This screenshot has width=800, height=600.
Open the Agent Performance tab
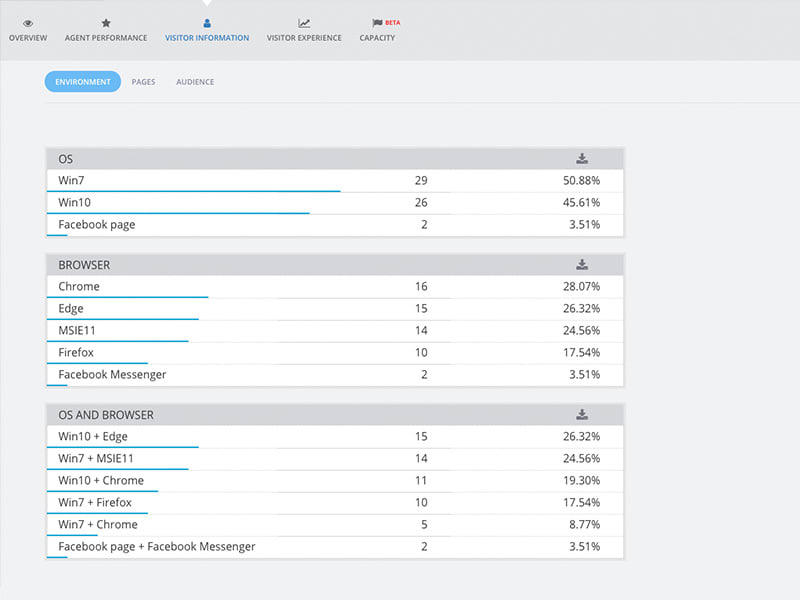tap(106, 38)
